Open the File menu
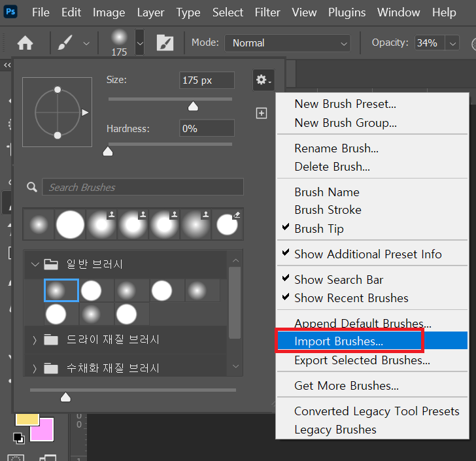 (41, 12)
